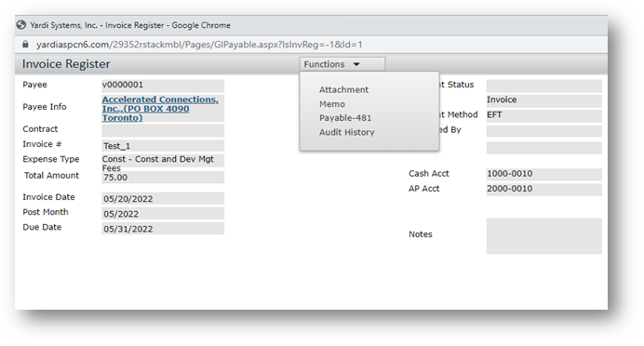Click the Payee Info label
Viewport: 644px width, 346px height.
pyautogui.click(x=45, y=107)
